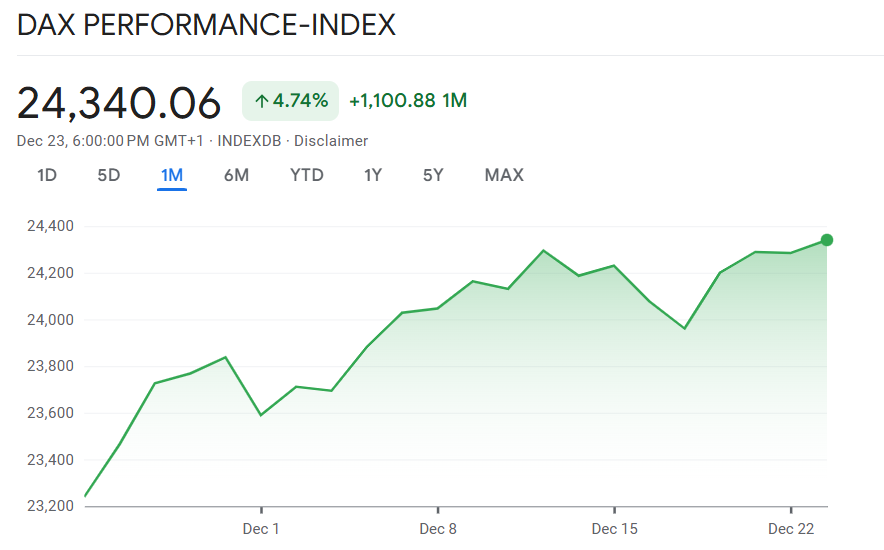Click the Dec 8 date axis label

point(438,528)
